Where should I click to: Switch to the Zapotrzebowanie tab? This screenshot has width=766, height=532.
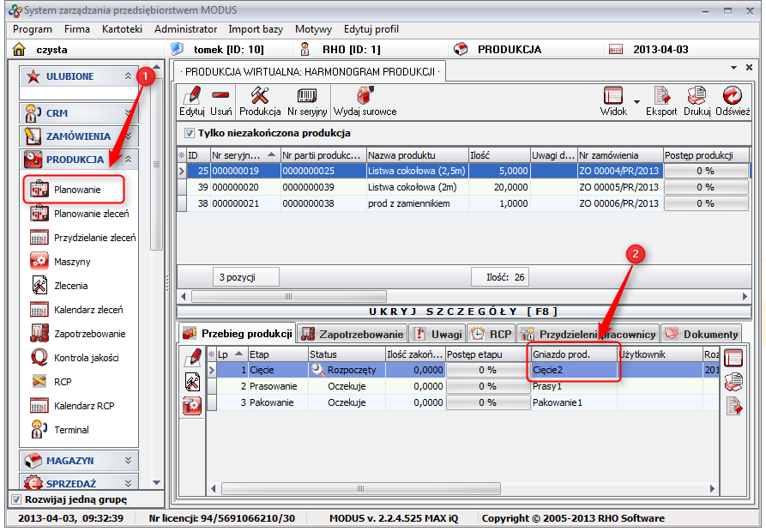pos(351,334)
